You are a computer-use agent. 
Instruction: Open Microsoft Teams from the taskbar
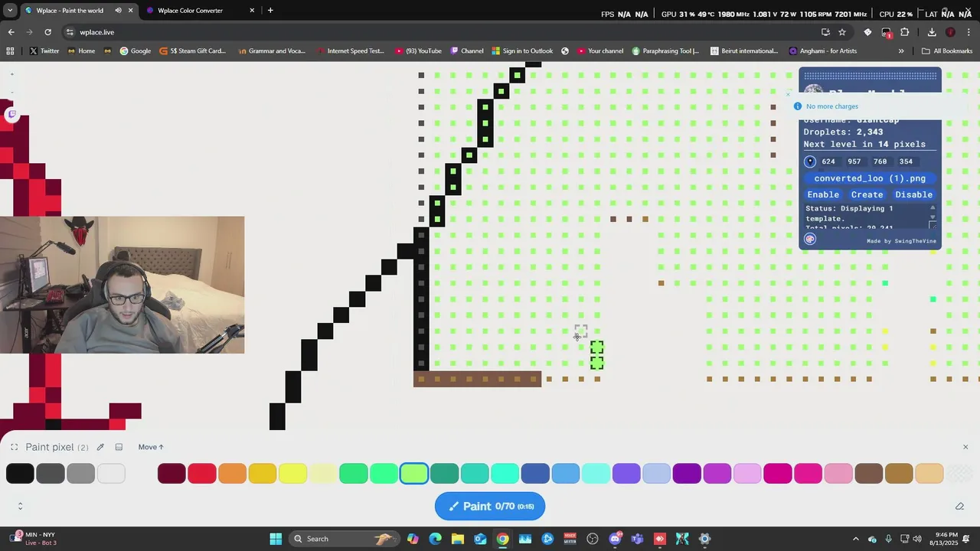click(x=637, y=539)
